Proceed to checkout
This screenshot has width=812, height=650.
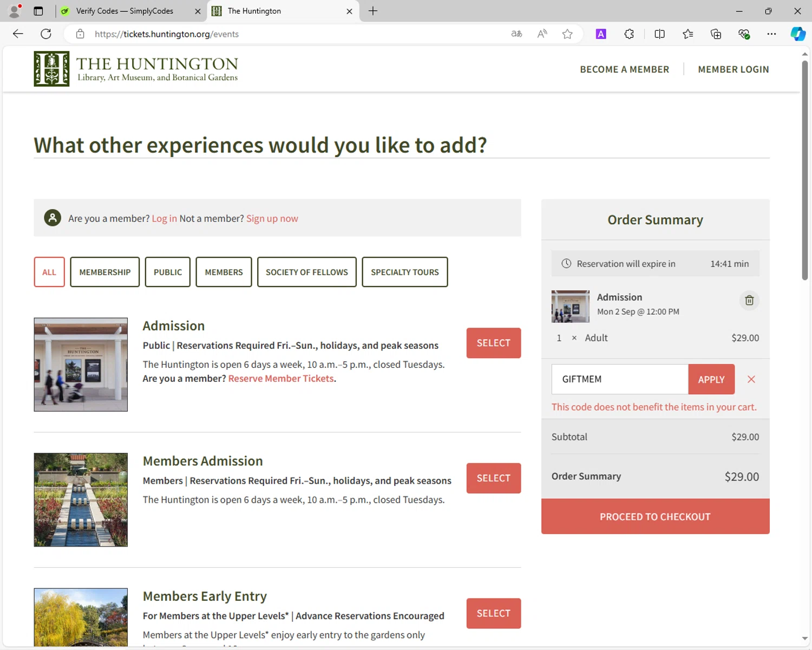[x=656, y=517]
